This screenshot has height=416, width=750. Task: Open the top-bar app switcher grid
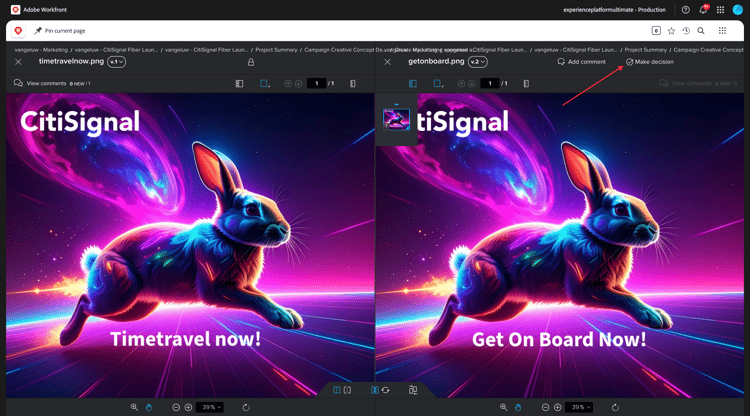tap(720, 10)
